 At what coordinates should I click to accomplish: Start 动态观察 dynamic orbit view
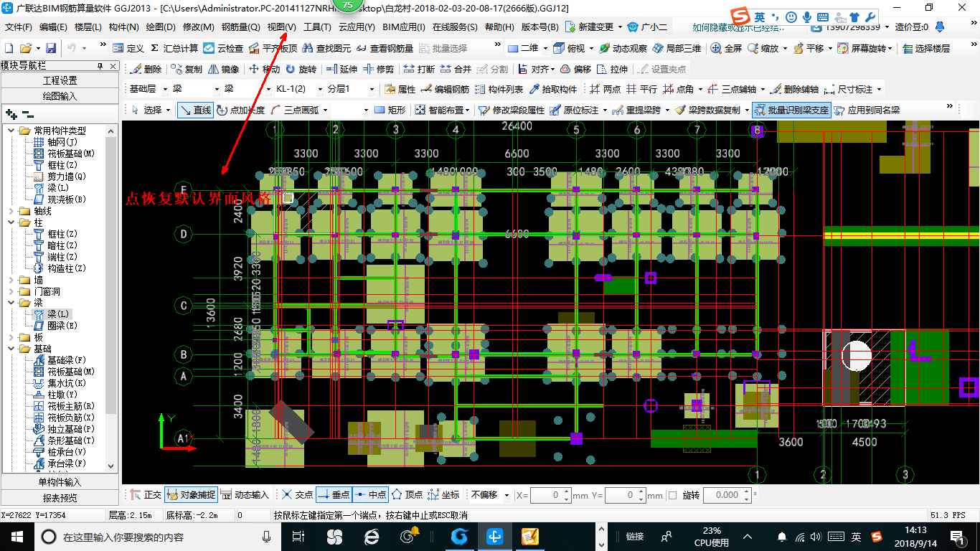click(x=623, y=48)
